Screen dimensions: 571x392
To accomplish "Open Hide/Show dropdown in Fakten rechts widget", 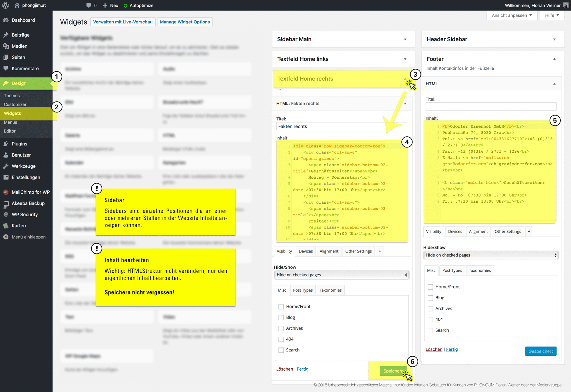I will pos(342,275).
